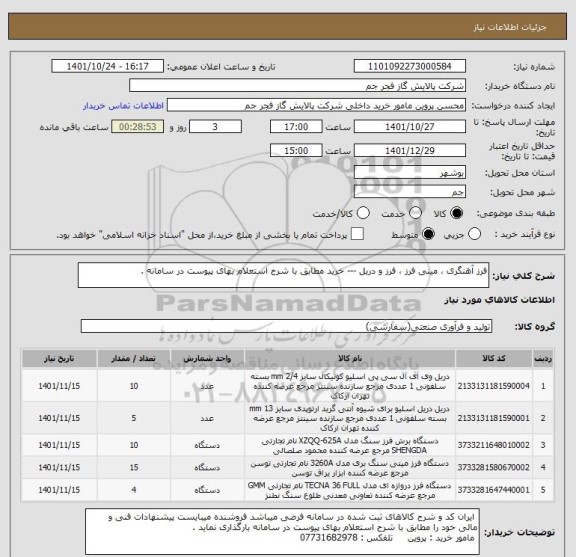Click the response deadline date 1401/10/27
576x557 pixels.
[410, 127]
